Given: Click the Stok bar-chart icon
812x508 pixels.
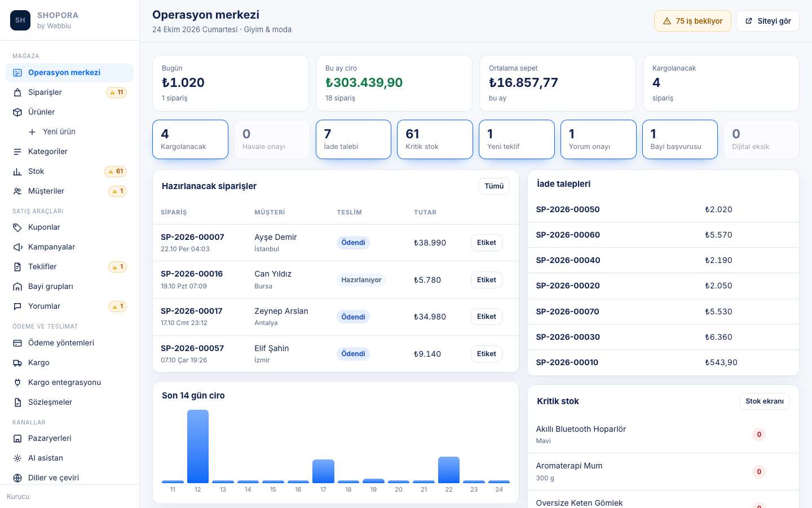Looking at the screenshot, I should 17,172.
